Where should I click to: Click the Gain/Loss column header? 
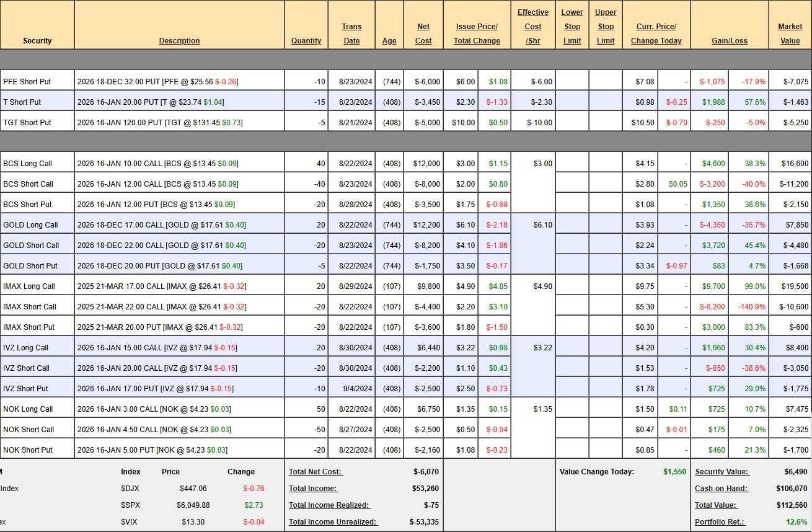pos(730,41)
